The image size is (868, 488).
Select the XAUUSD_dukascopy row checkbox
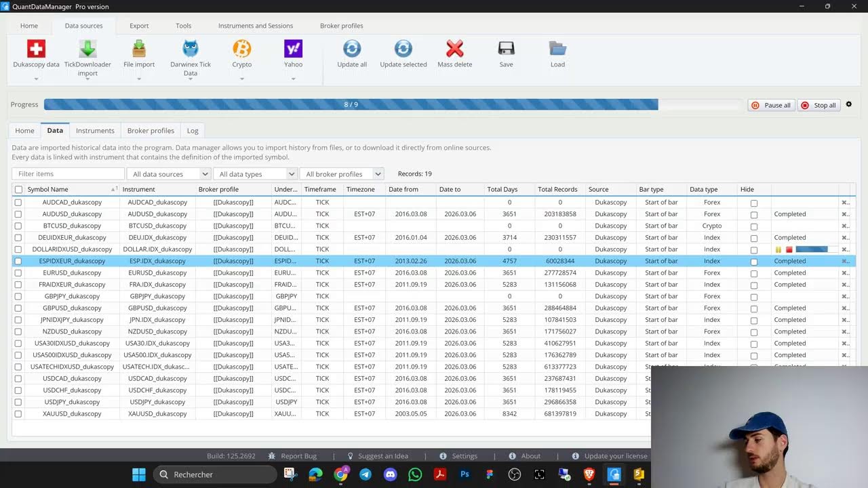point(18,413)
